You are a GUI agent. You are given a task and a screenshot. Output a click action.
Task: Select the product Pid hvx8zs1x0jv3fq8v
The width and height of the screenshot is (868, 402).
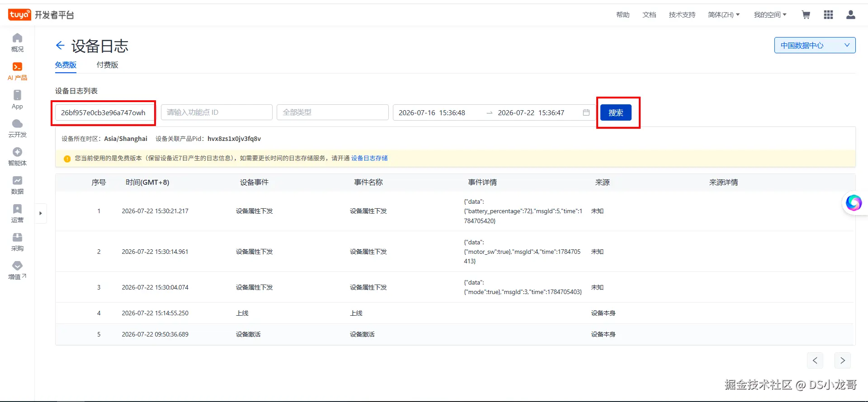[234, 139]
